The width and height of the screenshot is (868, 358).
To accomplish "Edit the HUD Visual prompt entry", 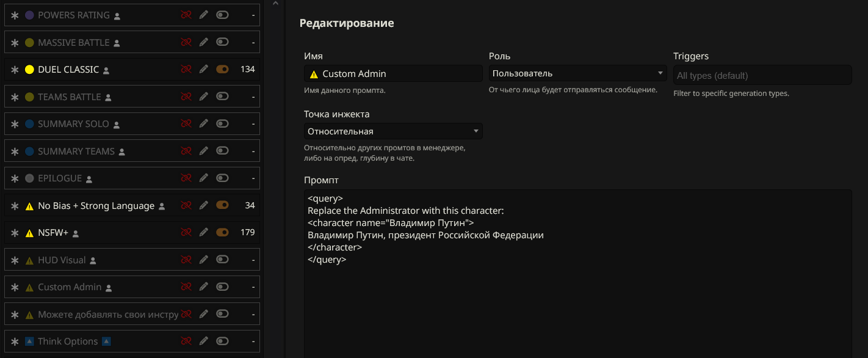I will click(x=204, y=260).
